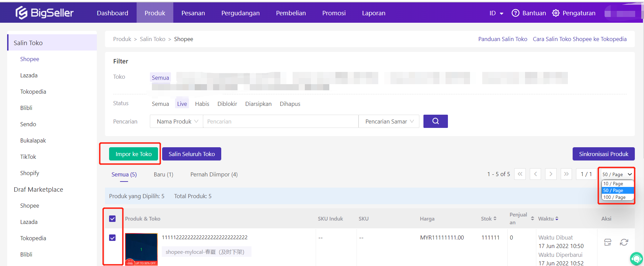Click the Bantuan help question-mark icon

pyautogui.click(x=515, y=13)
